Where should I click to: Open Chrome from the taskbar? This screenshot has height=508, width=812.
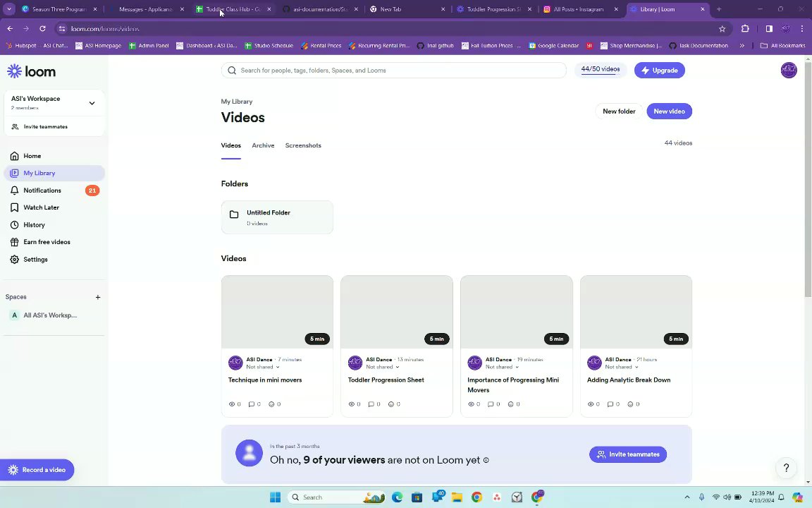pos(476,497)
